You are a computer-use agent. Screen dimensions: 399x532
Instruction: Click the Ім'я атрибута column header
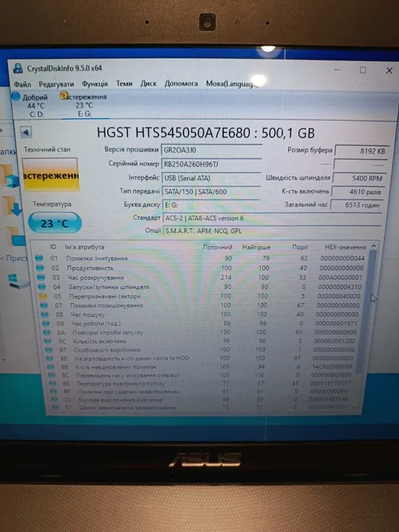(x=85, y=247)
